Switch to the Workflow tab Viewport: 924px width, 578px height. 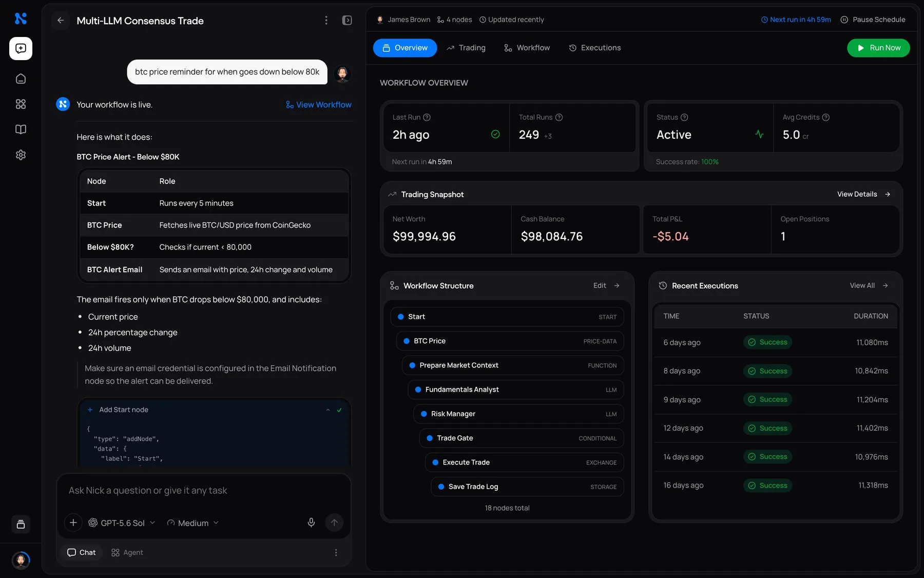coord(527,48)
